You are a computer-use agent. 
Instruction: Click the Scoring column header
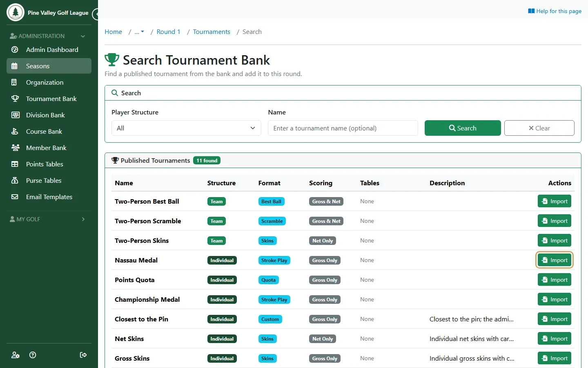[x=321, y=183]
